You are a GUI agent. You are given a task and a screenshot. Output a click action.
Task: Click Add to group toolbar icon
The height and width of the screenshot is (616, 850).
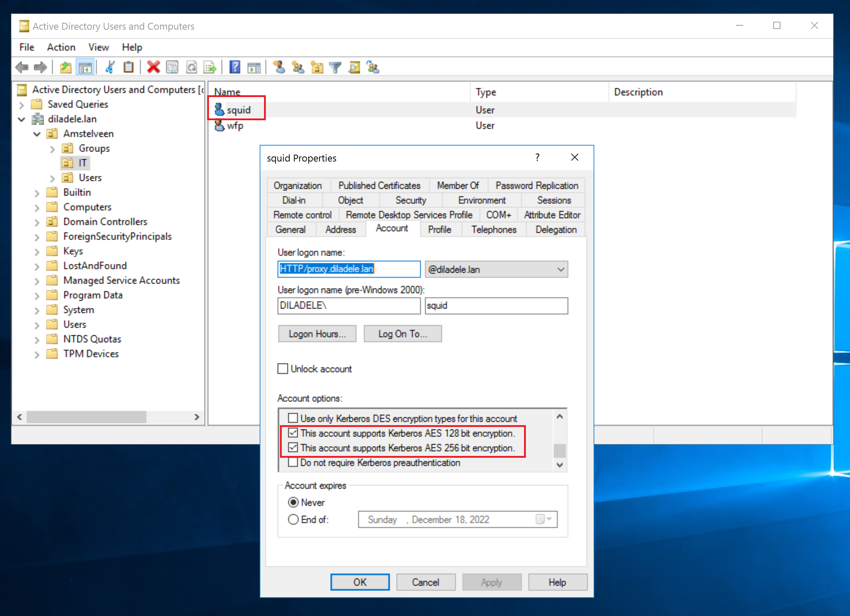pos(373,67)
